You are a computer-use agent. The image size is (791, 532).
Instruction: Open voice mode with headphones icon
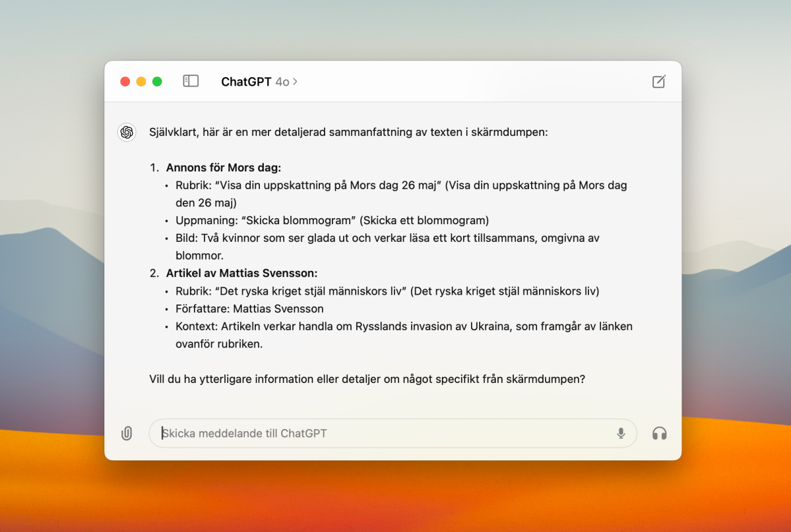coord(659,433)
